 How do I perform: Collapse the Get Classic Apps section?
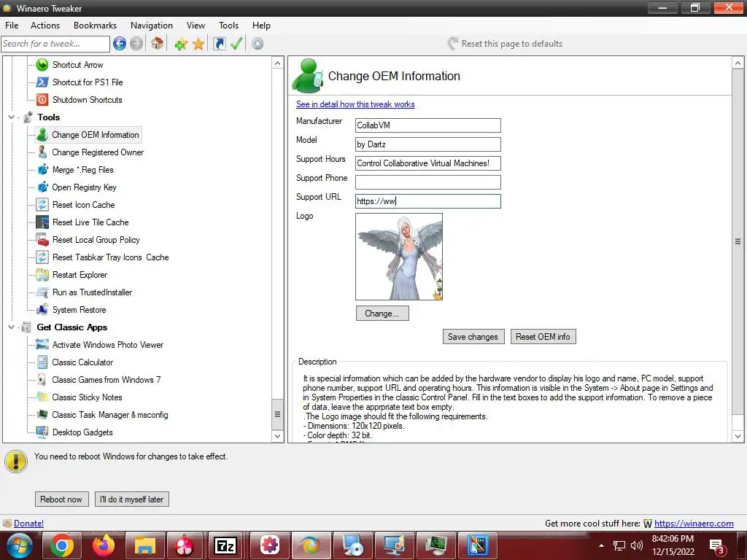coord(11,327)
